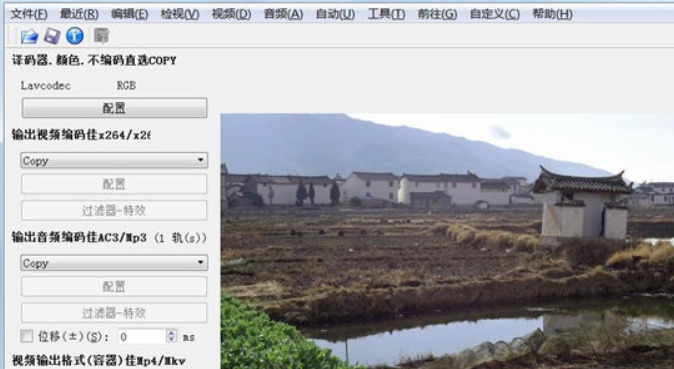Open the 自定义(C) menu

coord(495,14)
